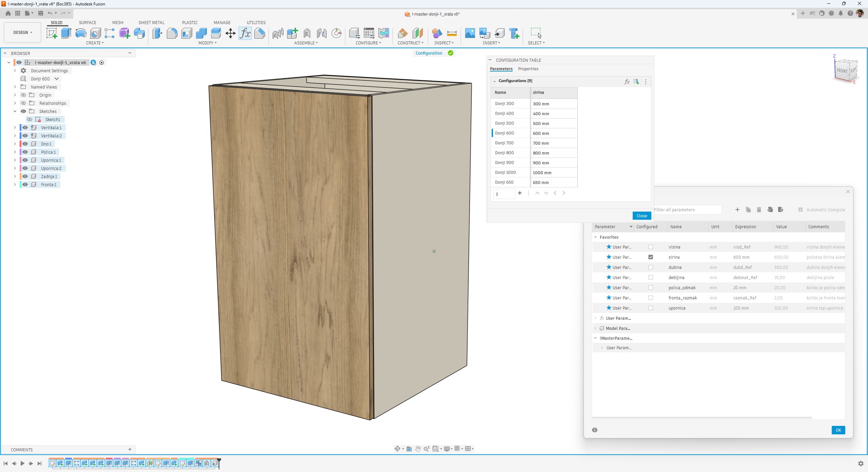Screen dimensions: 868x472
Task: Click the Create Sketch icon
Action: click(52, 33)
